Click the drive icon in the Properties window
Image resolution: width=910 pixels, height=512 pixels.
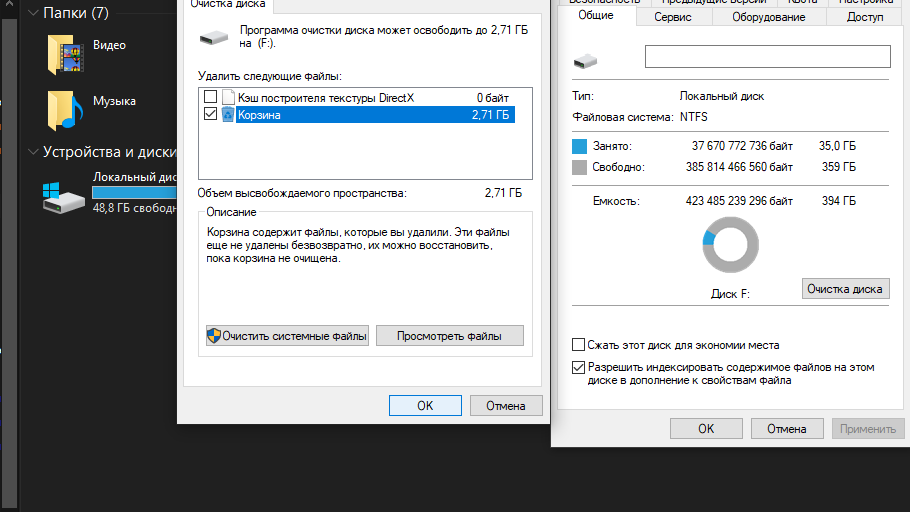[x=585, y=61]
